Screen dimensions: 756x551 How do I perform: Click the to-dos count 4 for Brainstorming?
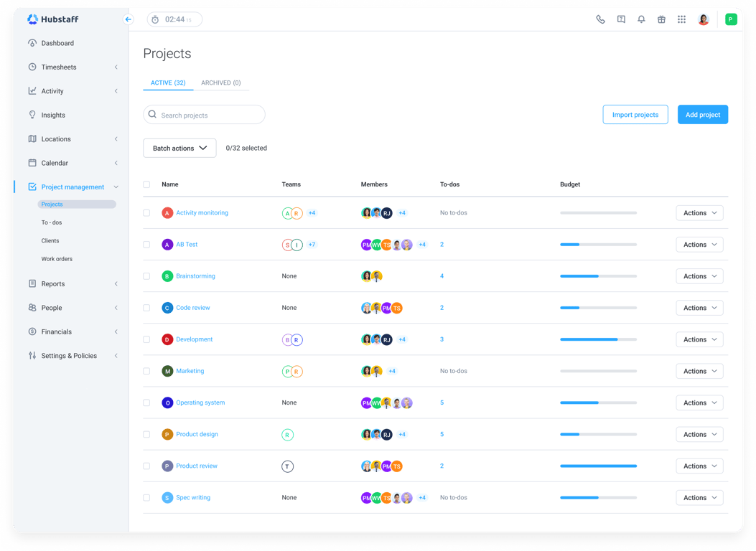point(442,276)
